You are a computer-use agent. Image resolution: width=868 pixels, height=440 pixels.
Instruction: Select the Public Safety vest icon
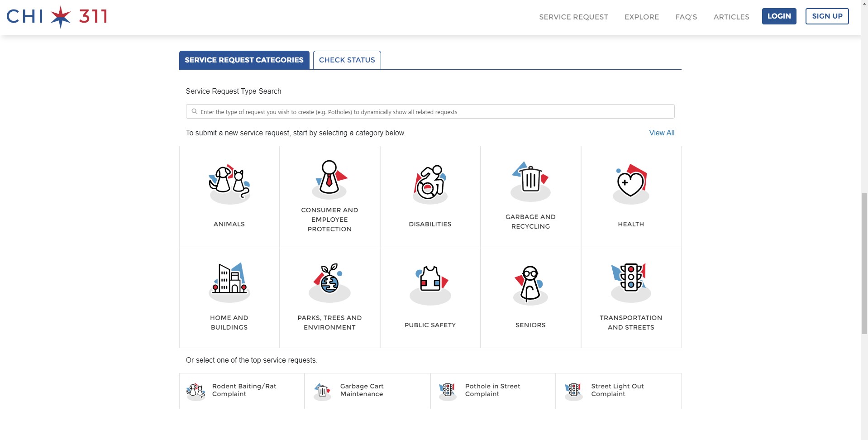[x=430, y=285]
